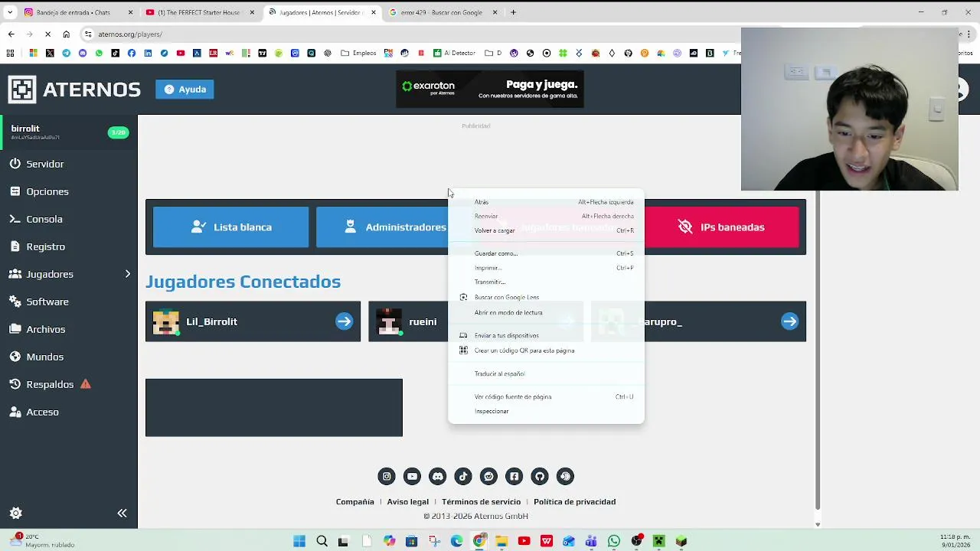
Task: Open Aternos Reddit footer icon
Action: pyautogui.click(x=488, y=477)
